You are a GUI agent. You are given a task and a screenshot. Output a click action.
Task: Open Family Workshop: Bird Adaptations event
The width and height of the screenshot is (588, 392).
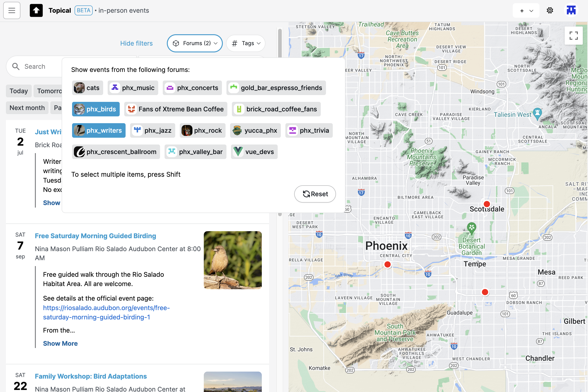pyautogui.click(x=91, y=376)
